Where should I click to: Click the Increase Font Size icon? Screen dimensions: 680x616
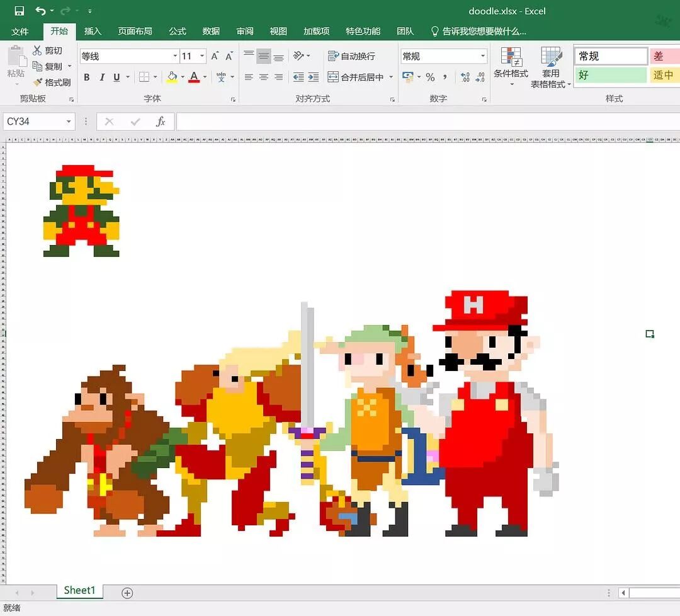coord(215,56)
